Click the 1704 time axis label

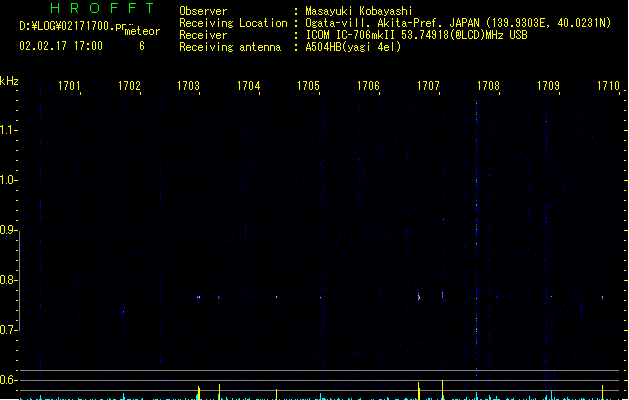tap(249, 86)
